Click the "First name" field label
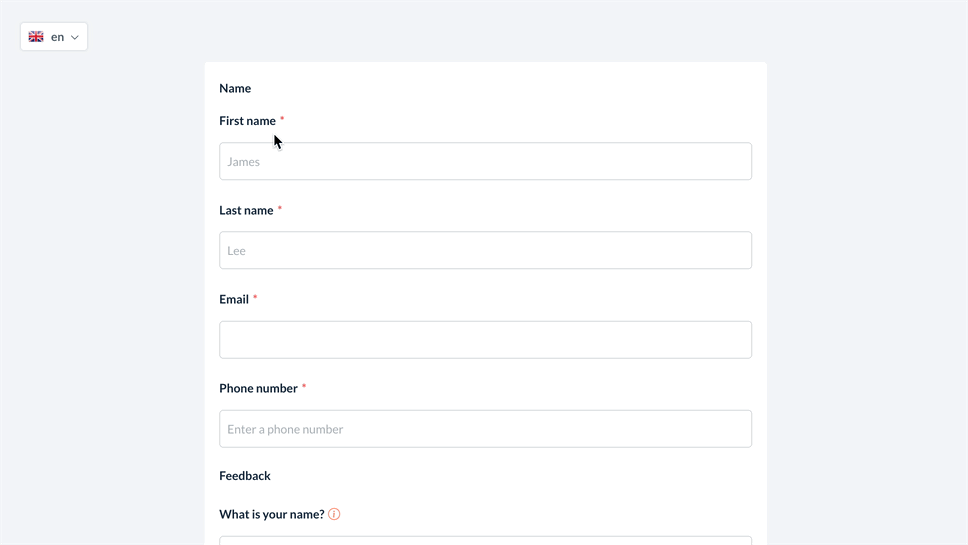 tap(247, 121)
